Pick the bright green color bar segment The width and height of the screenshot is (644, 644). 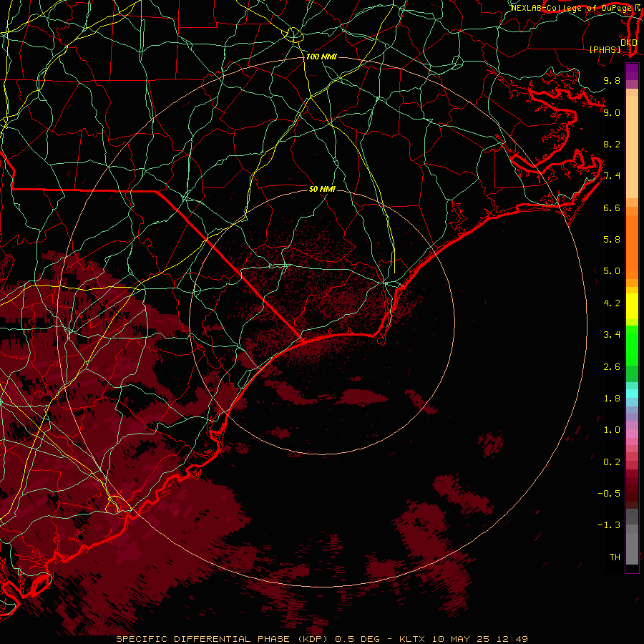(632, 345)
